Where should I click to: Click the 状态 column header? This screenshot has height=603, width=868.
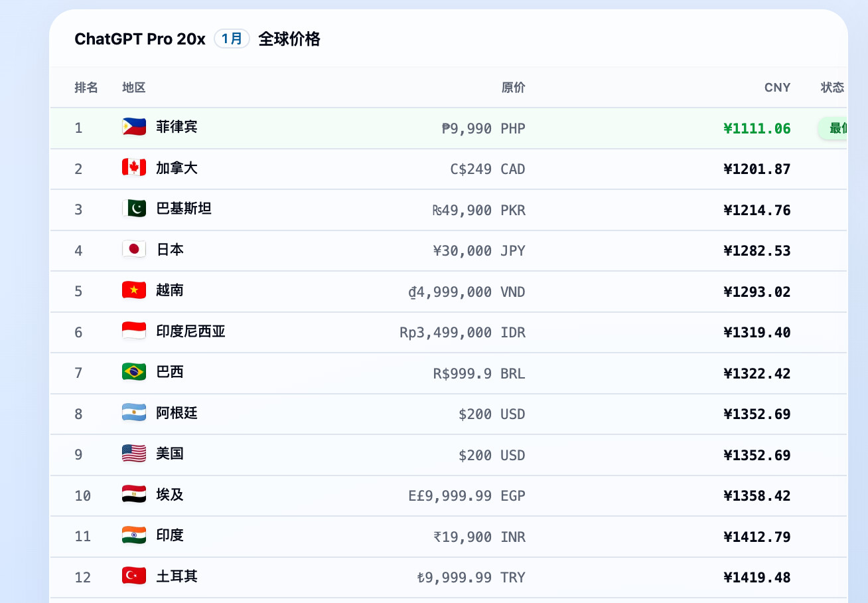click(x=832, y=88)
